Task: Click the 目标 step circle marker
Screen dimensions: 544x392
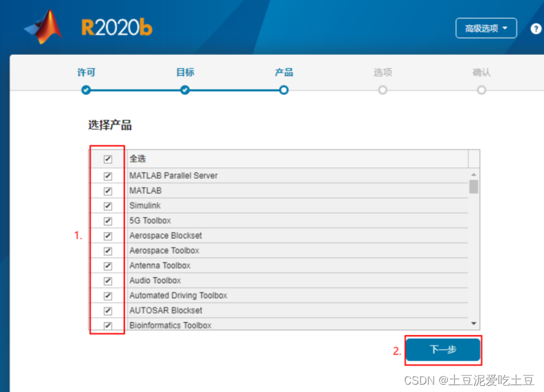Action: point(185,90)
